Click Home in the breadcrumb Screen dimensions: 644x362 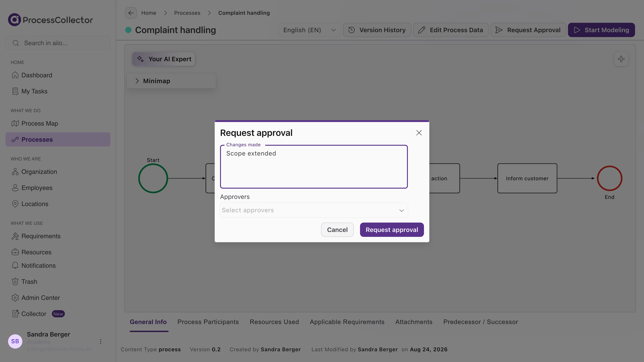point(149,13)
